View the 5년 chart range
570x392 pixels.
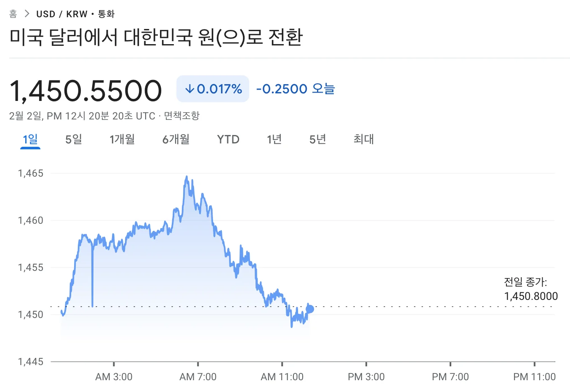coord(318,139)
